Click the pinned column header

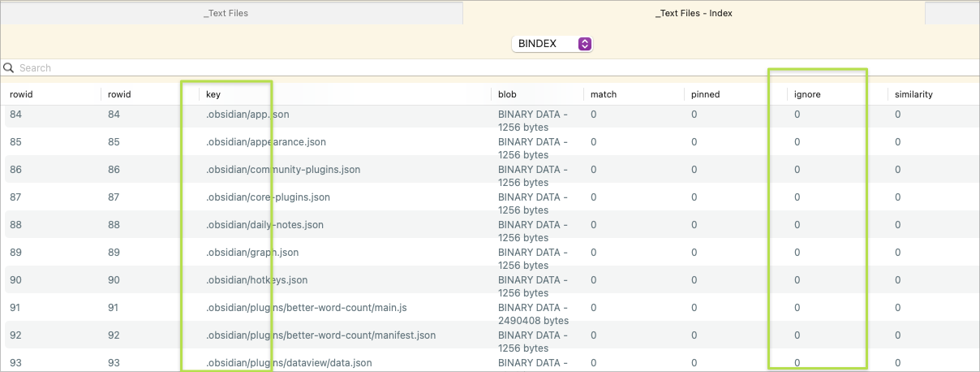(705, 94)
